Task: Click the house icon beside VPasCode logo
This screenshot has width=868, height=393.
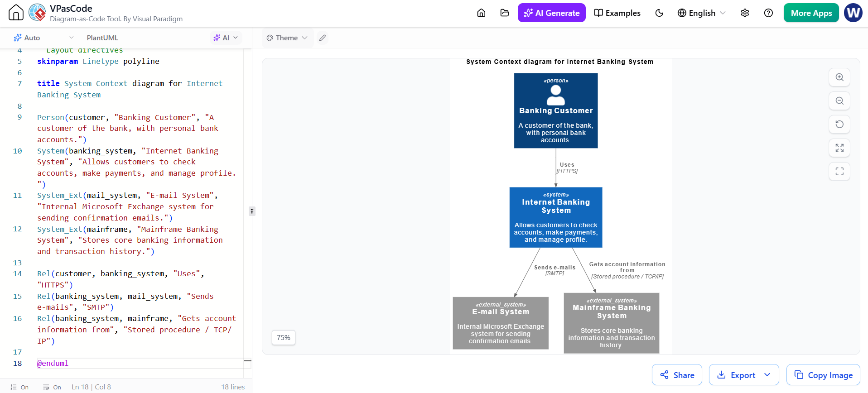Action: tap(16, 13)
